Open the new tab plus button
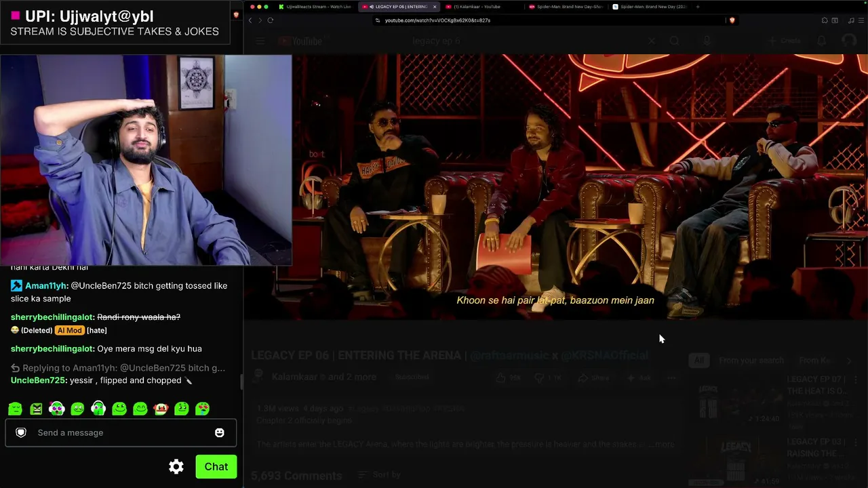Viewport: 868px width, 488px height. point(698,7)
